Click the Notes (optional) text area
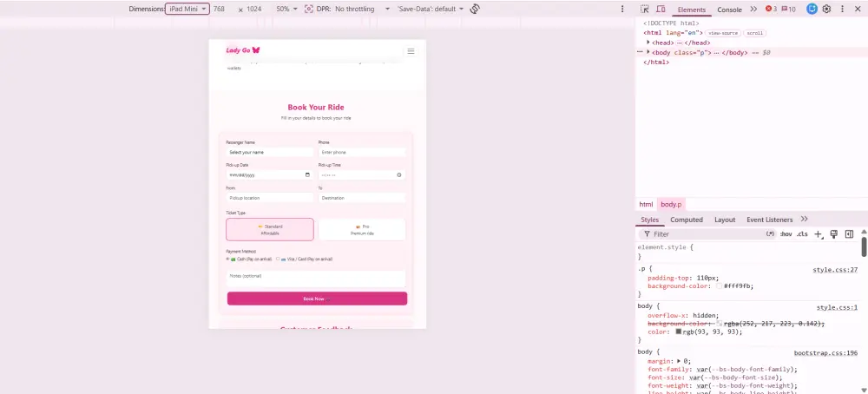The image size is (868, 394). (x=316, y=279)
